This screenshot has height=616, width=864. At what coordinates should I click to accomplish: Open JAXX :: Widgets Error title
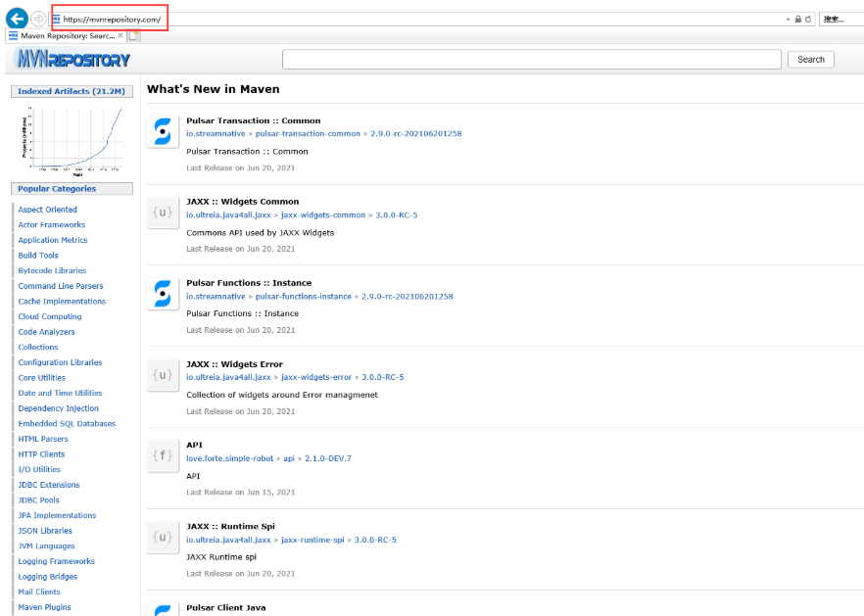pos(234,364)
